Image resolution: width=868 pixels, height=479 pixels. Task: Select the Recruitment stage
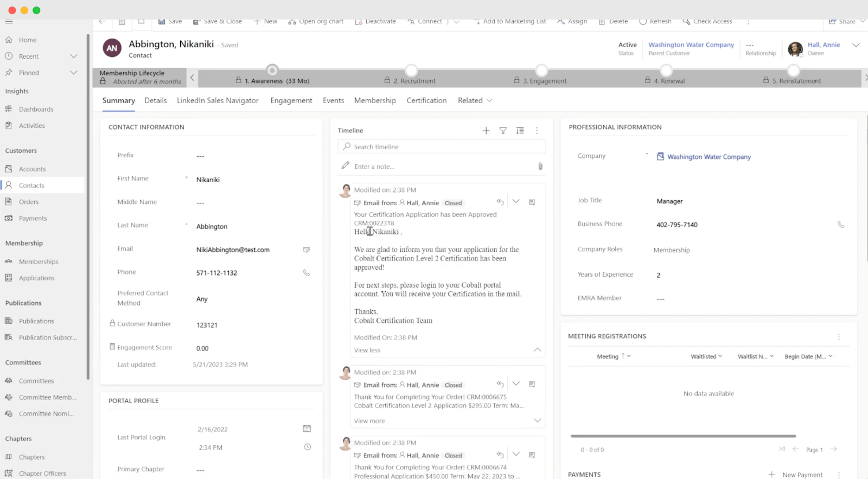411,71
